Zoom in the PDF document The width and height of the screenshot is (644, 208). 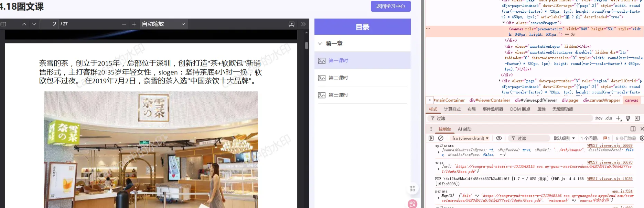tap(134, 24)
